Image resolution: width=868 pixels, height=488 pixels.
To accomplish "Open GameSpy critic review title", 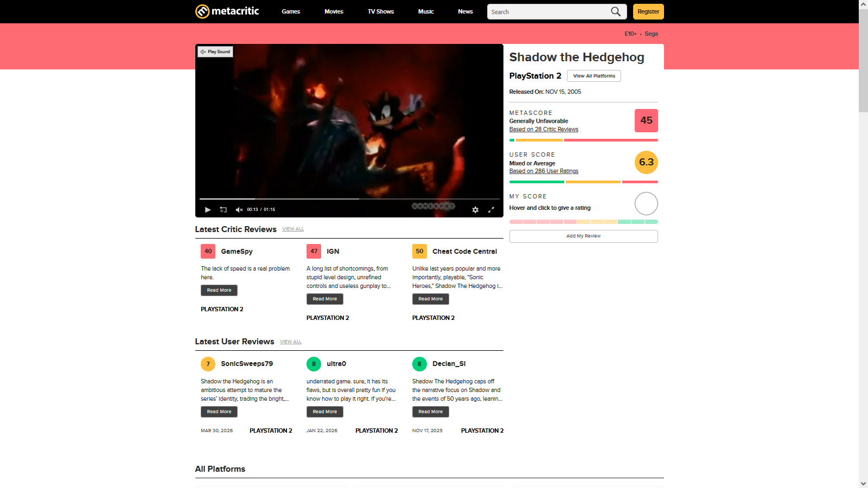I will pos(237,252).
